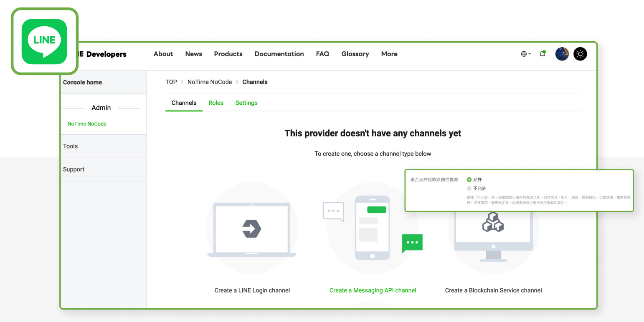Expand the More menu
644x322 pixels.
click(389, 54)
